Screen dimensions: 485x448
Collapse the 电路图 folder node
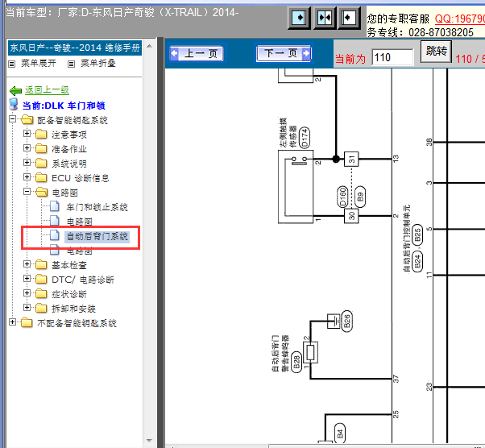[27, 192]
